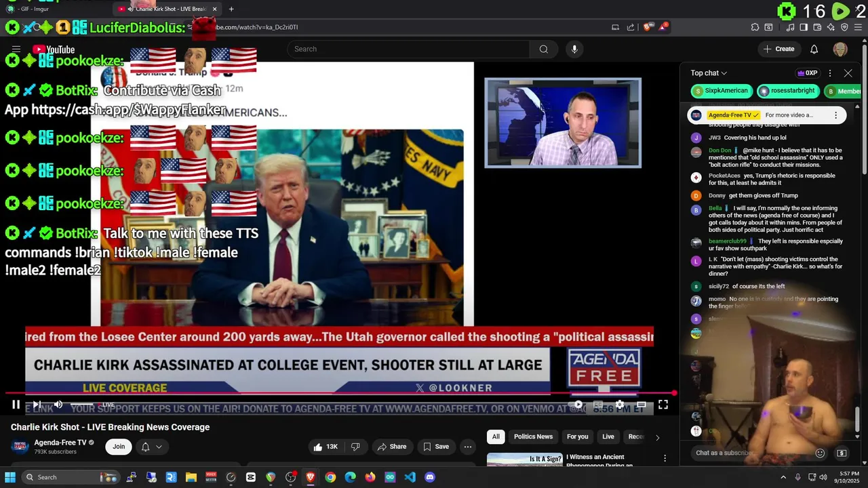Viewport: 868px width, 488px height.
Task: Open Brave VPN shield icon
Action: pos(844,27)
